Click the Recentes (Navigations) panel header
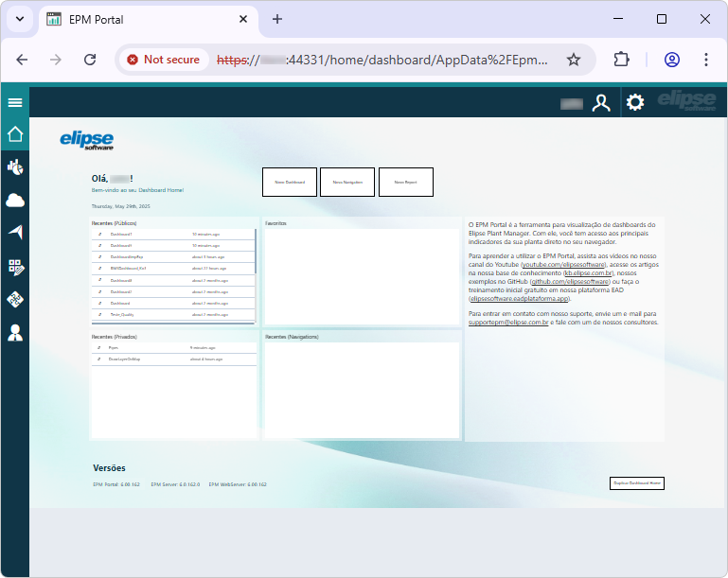The height and width of the screenshot is (578, 728). point(292,337)
